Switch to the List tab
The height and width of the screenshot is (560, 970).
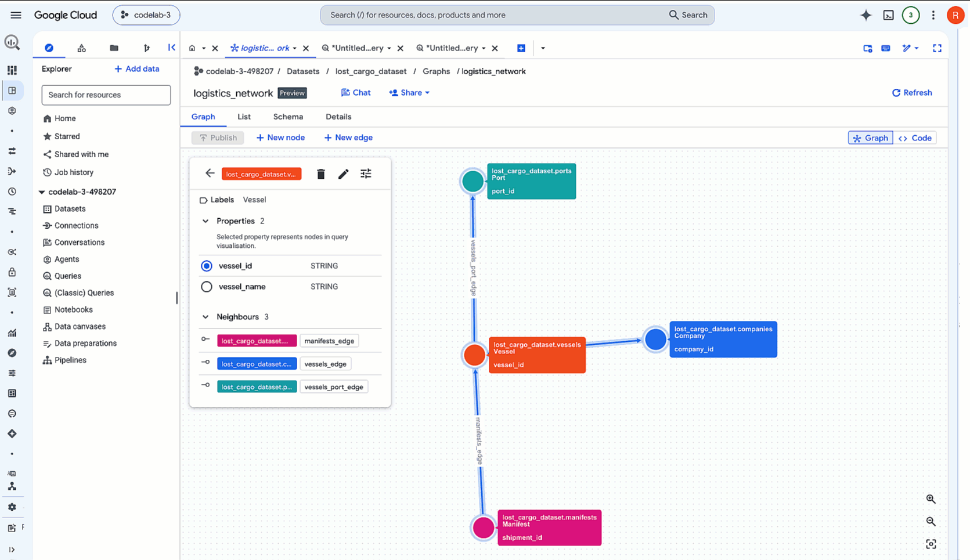(244, 117)
